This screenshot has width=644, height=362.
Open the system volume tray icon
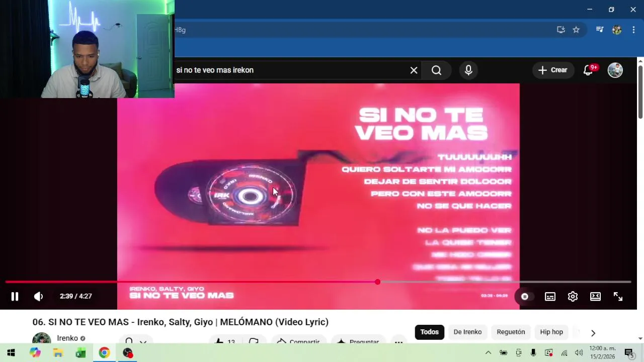579,353
